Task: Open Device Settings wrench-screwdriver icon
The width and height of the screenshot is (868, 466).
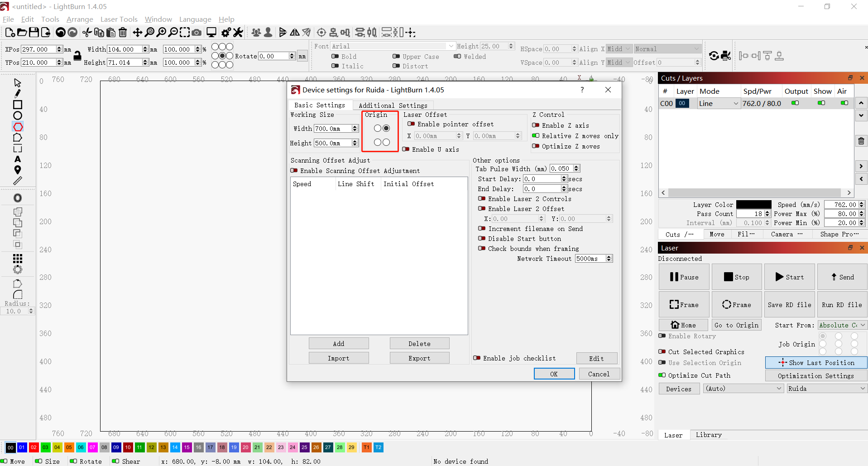Action: [x=238, y=33]
